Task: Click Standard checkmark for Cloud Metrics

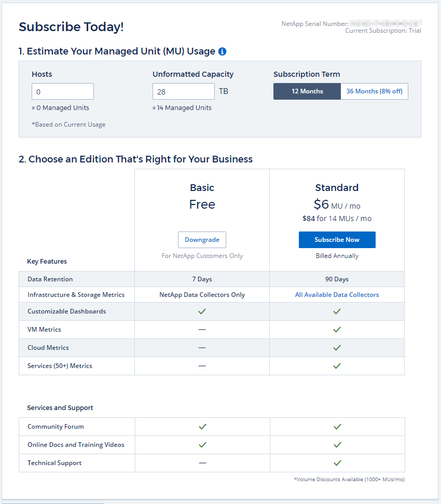Action: tap(337, 348)
